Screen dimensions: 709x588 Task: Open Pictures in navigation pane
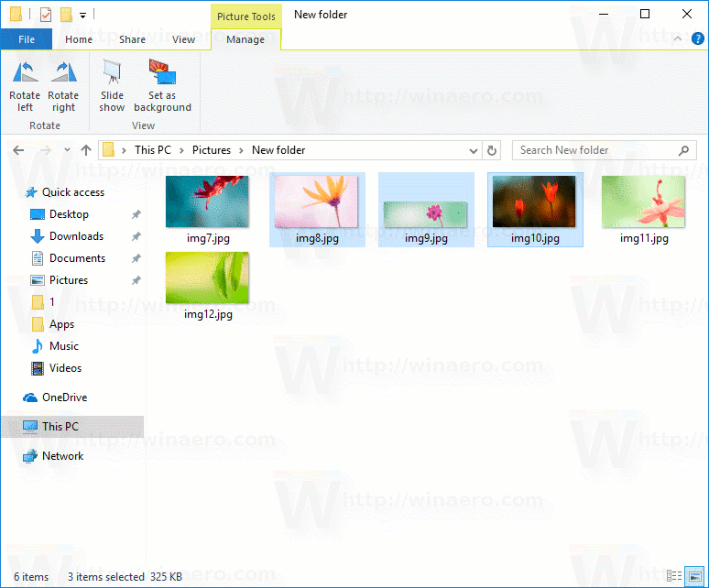pyautogui.click(x=69, y=280)
